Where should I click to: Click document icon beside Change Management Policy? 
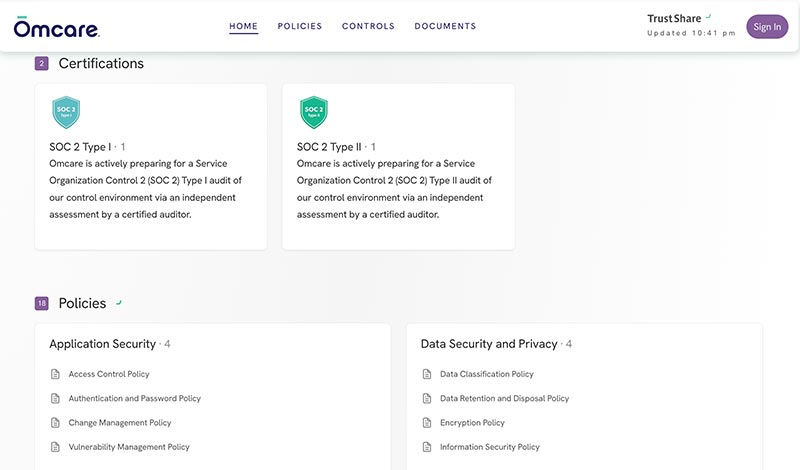pyautogui.click(x=55, y=423)
